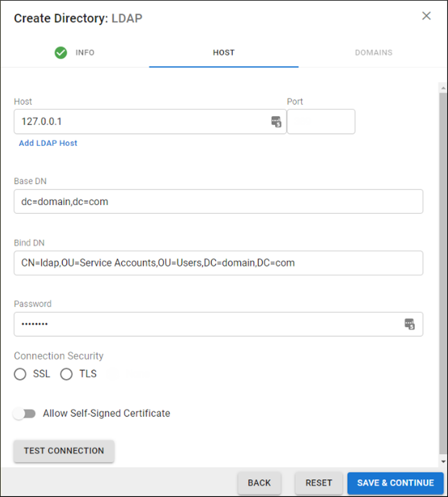Image resolution: width=448 pixels, height=497 pixels.
Task: Click the password manager icon in Password field
Action: pyautogui.click(x=409, y=324)
